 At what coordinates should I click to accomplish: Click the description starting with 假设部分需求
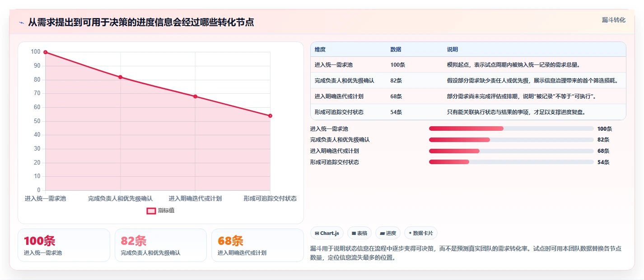pyautogui.click(x=532, y=81)
